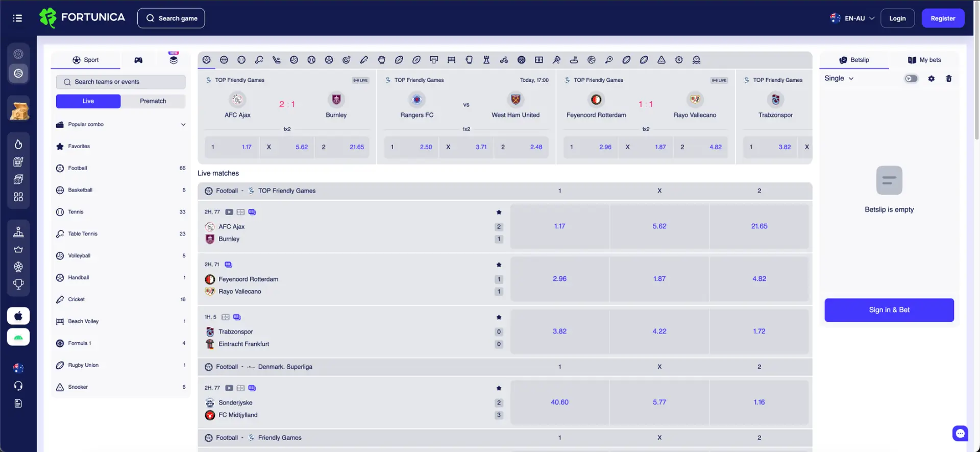The image size is (980, 452).
Task: Pick the 40.60 odds for Sonderjyske
Action: coord(559,402)
